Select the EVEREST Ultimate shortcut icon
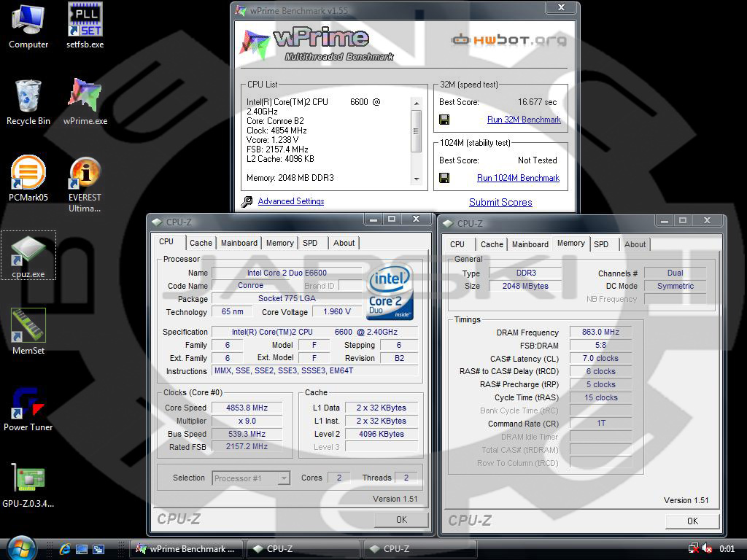747x560 pixels. (85, 184)
